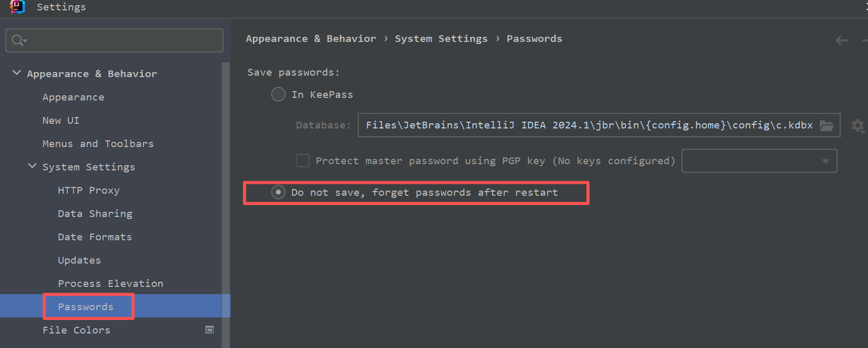Image resolution: width=868 pixels, height=348 pixels.
Task: Go to Data Sharing settings
Action: pyautogui.click(x=95, y=214)
